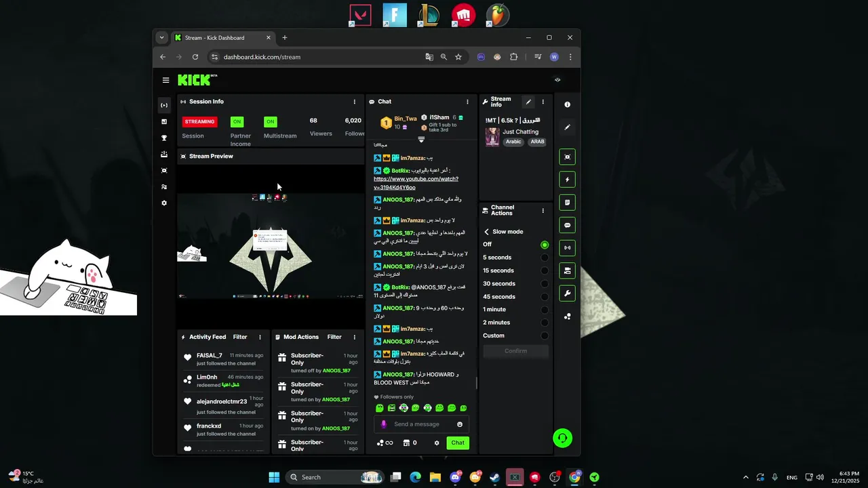Open Channel Actions three-dot menu
Viewport: 868px width, 488px height.
[x=542, y=211]
